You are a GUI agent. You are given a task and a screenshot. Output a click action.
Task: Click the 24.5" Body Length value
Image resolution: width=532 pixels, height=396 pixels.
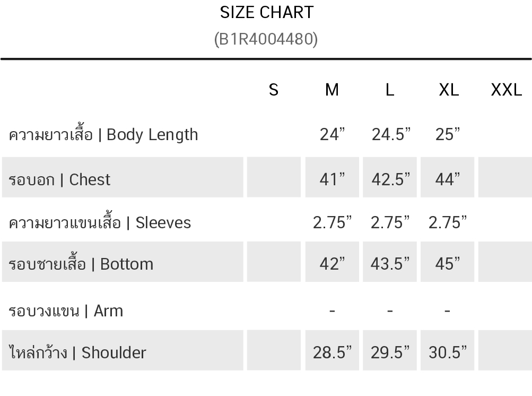[391, 134]
